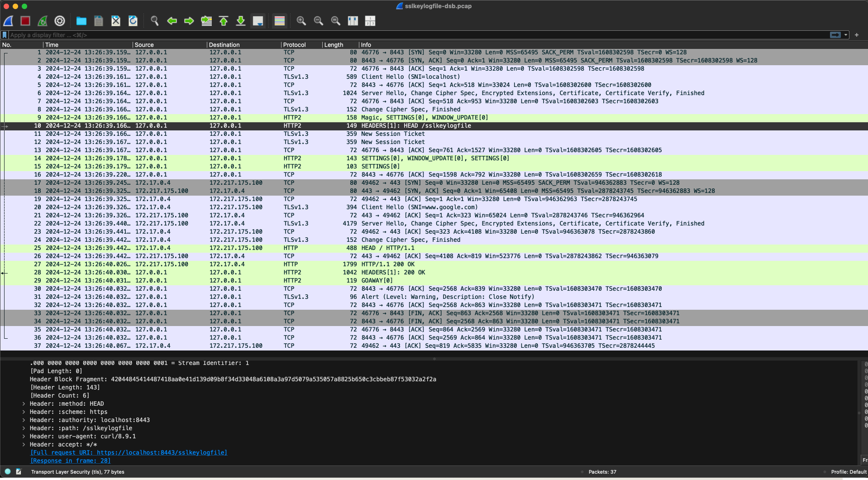
Task: Expand the Header accept: */* node
Action: pyautogui.click(x=24, y=444)
